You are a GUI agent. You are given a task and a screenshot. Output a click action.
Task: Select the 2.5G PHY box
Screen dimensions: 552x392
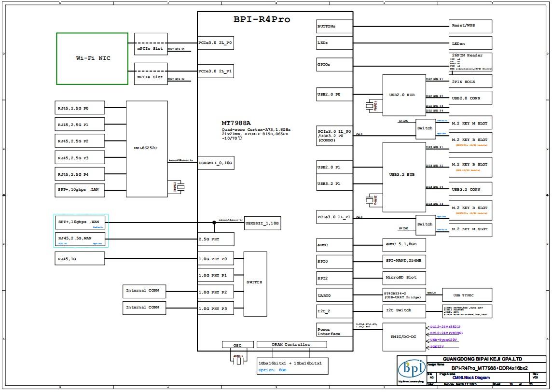[216, 239]
